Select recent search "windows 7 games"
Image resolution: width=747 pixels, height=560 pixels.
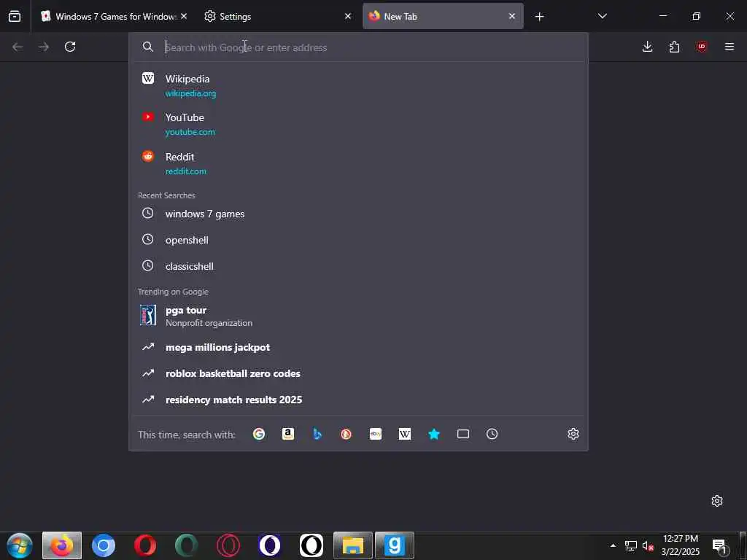pyautogui.click(x=358, y=214)
